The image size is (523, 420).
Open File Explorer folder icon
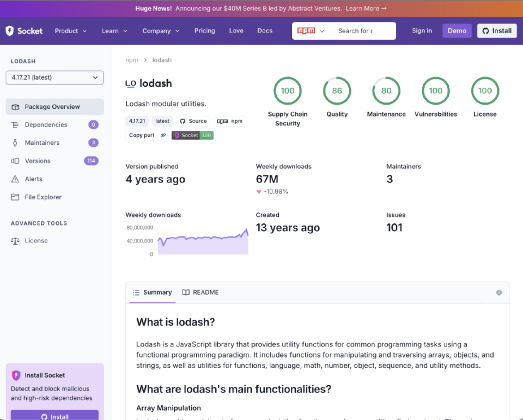[x=15, y=197]
